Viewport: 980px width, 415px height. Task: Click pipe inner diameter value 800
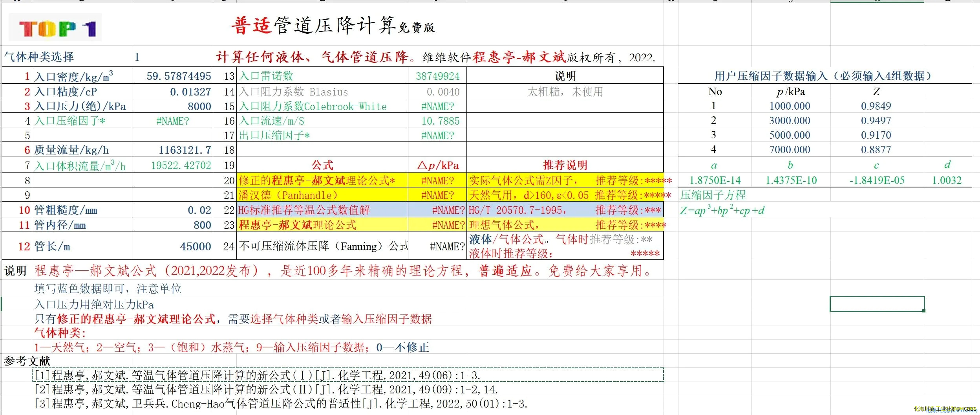point(172,225)
